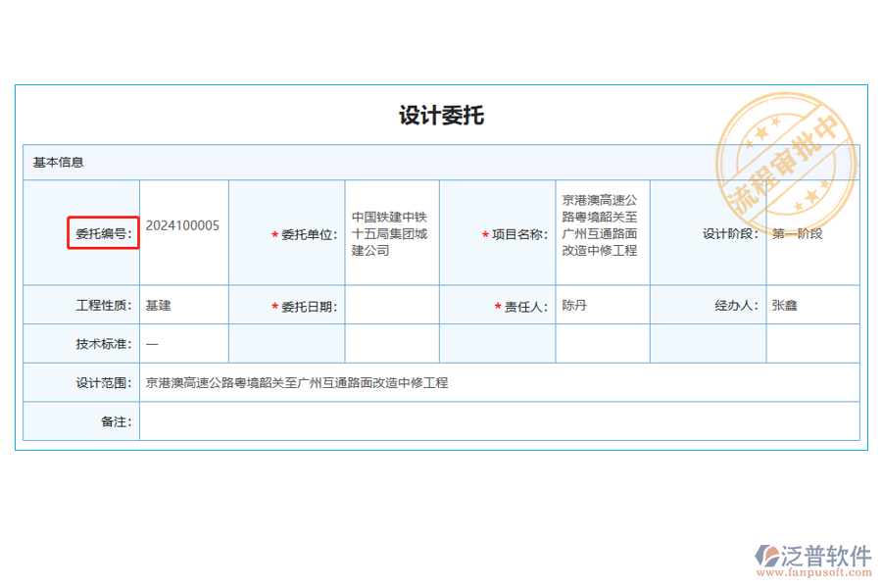Select the 工程性质 field label
This screenshot has height=588, width=882.
103,305
